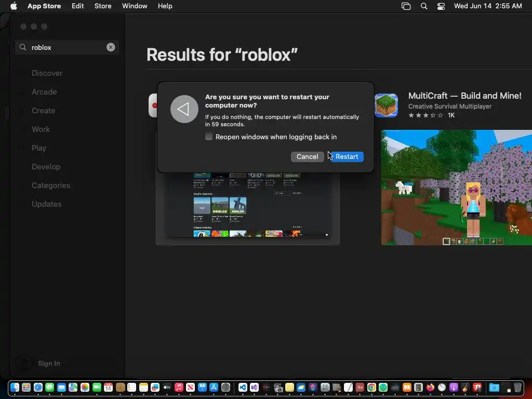The width and height of the screenshot is (532, 399).
Task: Select the Create sidebar section
Action: (44, 110)
